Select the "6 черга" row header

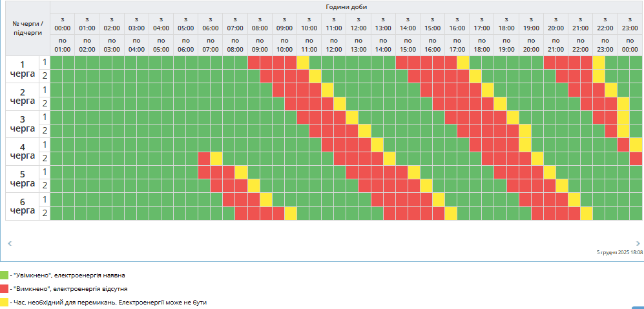(23, 206)
